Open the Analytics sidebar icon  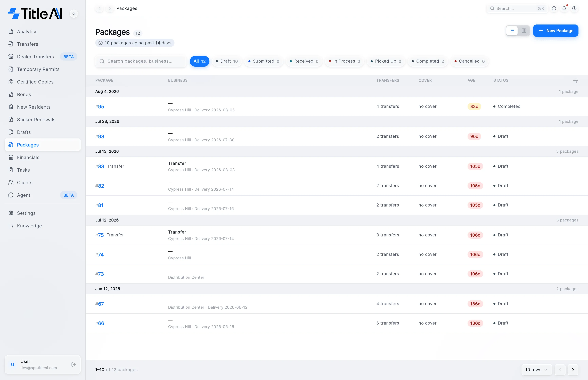click(11, 31)
